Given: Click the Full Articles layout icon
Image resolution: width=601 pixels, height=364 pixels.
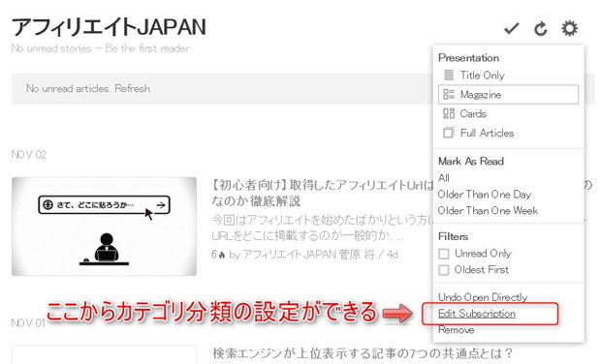Looking at the screenshot, I should tap(449, 133).
